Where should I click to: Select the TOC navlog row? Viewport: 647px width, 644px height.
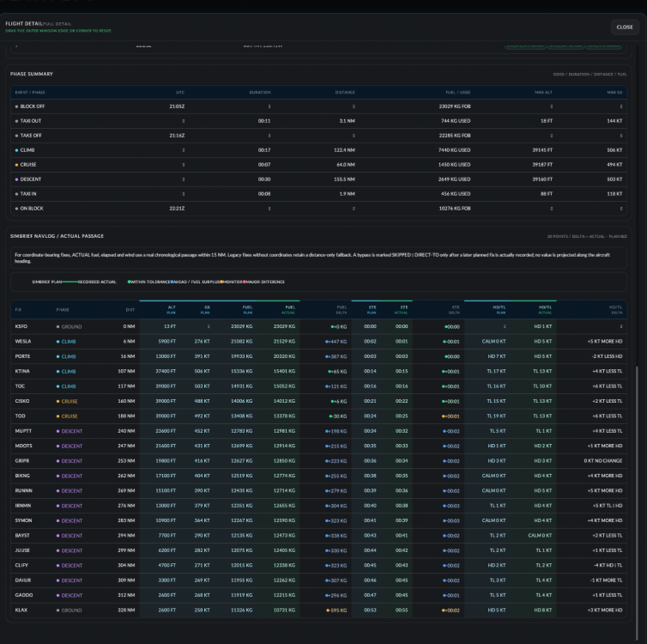point(318,386)
